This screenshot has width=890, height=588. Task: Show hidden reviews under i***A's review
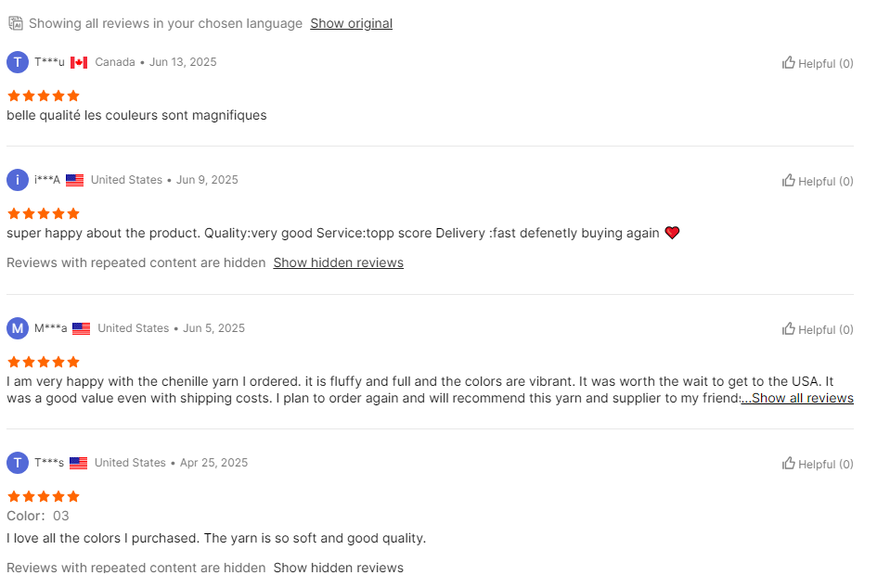338,262
